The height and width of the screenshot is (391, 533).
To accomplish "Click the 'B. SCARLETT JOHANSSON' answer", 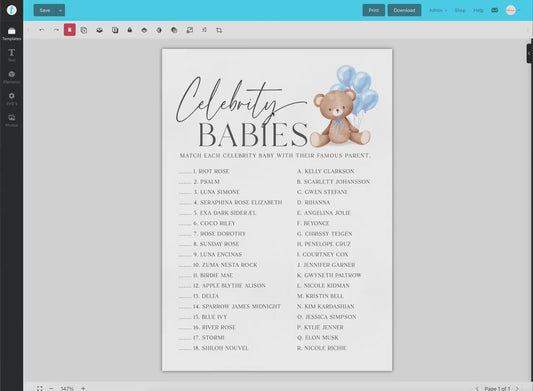I will point(333,182).
